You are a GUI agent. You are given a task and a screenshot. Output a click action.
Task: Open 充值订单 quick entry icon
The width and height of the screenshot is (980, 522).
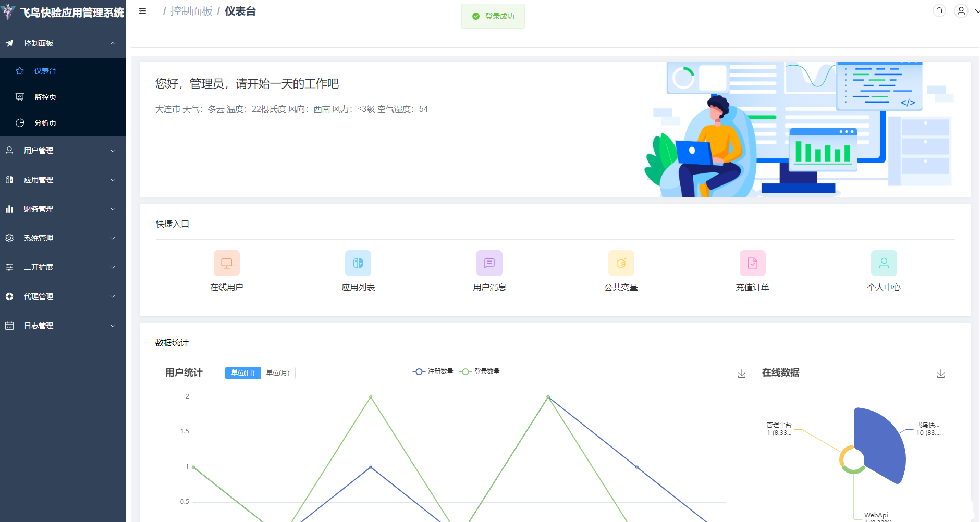pos(752,263)
